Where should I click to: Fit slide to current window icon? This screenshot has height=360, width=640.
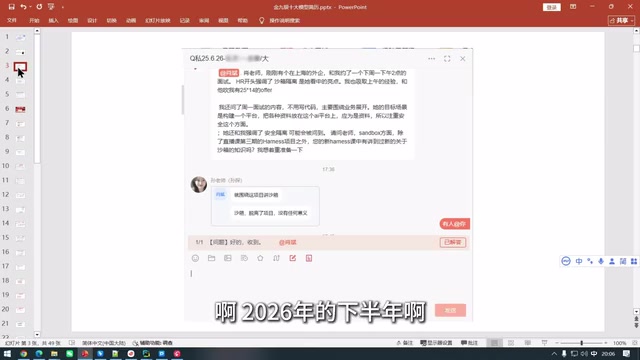click(635, 343)
